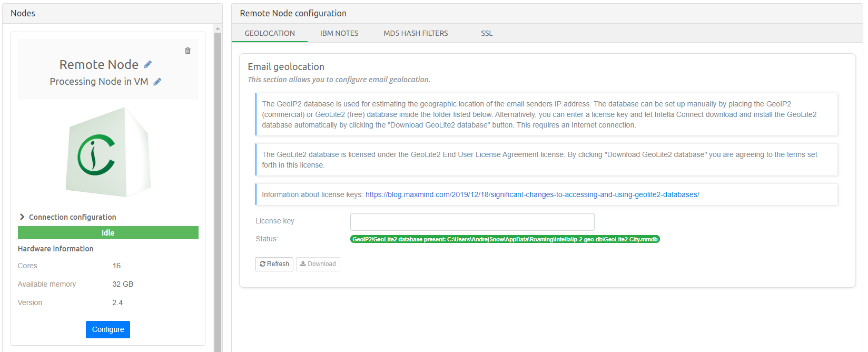
Task: Click the green GeoLite2 database status badge
Action: coord(505,239)
